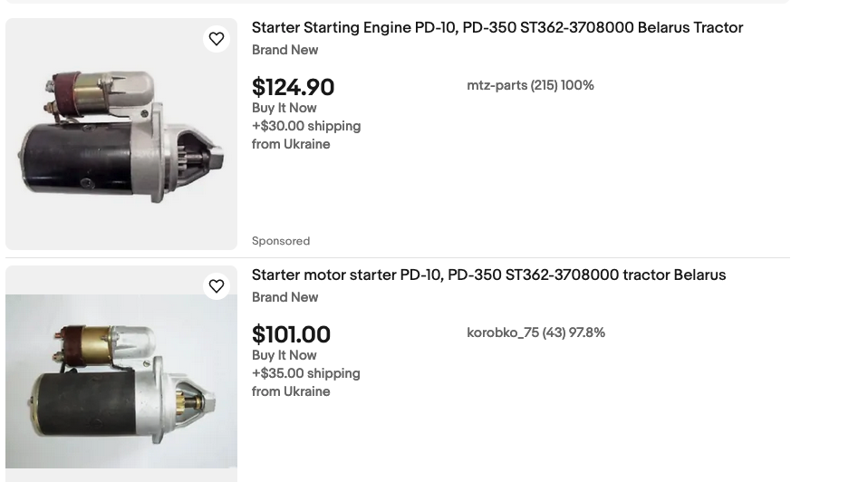
Task: Click heart icon on the $101.00 starter
Action: (217, 286)
